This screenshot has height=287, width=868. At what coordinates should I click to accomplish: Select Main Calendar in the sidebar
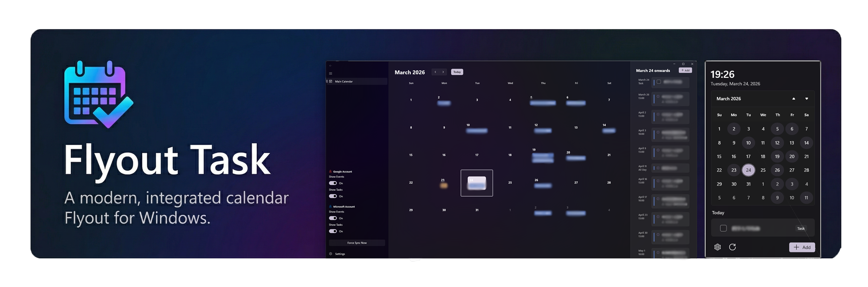pos(344,82)
